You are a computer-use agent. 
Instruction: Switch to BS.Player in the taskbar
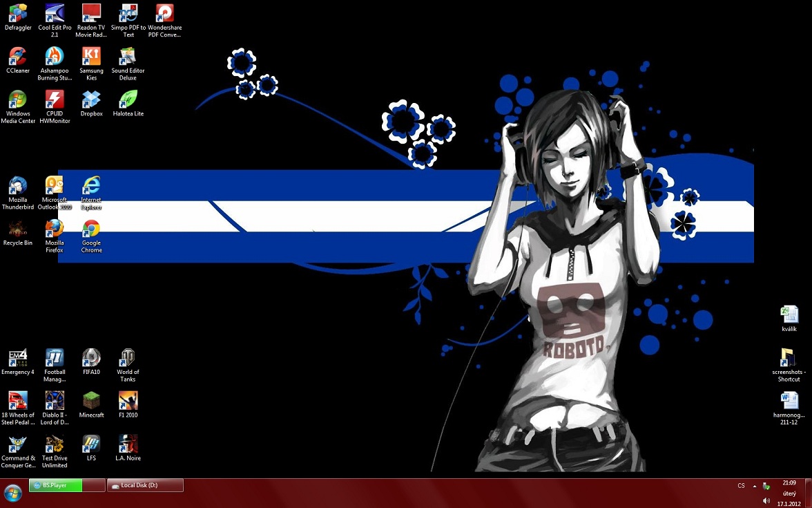pos(67,486)
